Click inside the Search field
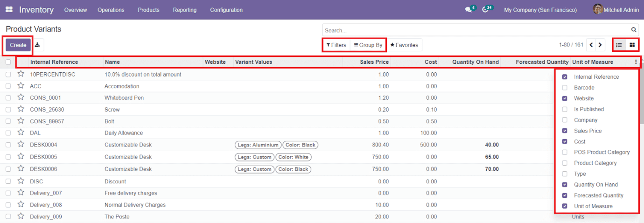 point(476,30)
